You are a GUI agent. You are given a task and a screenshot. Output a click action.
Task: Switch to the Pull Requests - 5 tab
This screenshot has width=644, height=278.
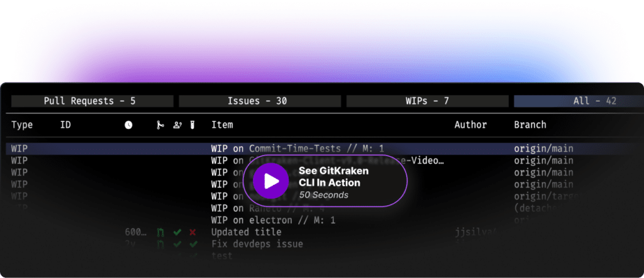(89, 101)
